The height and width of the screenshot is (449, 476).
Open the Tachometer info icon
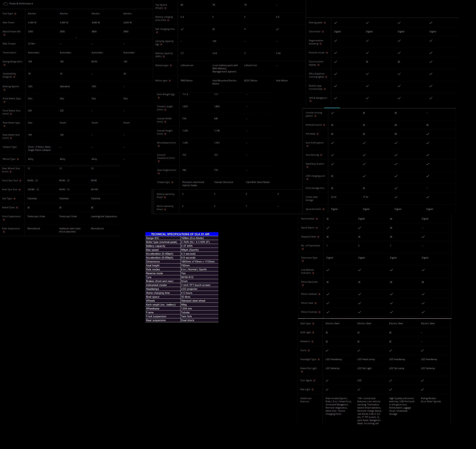(317, 219)
